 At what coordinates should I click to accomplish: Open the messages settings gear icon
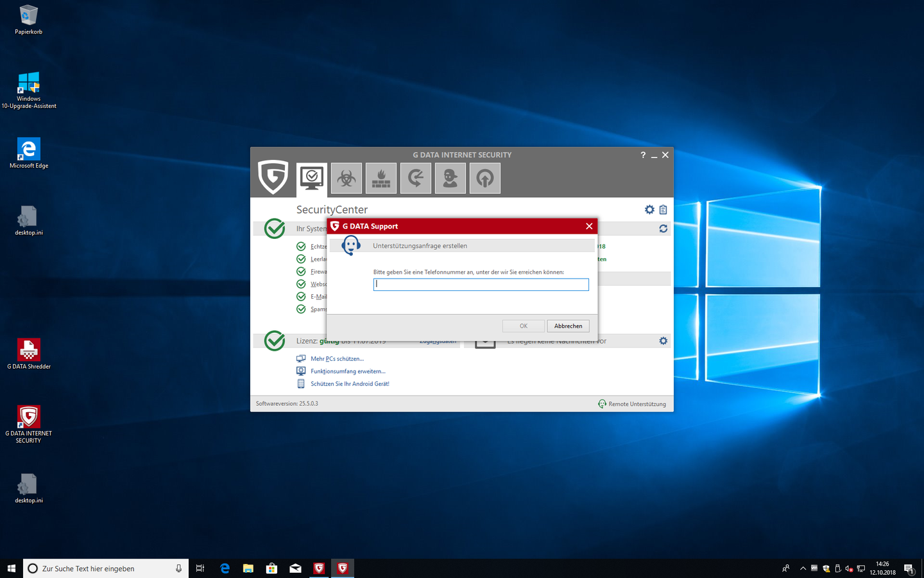tap(663, 341)
